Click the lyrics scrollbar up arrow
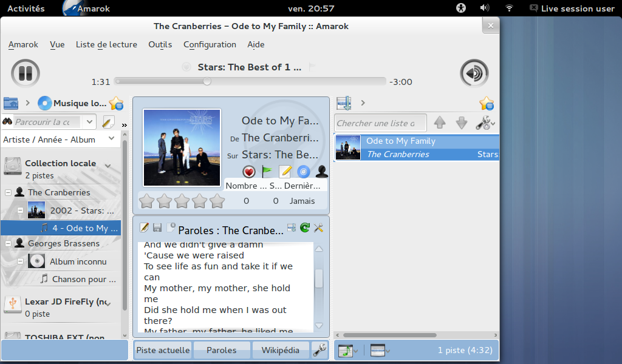The image size is (622, 364). [x=318, y=249]
